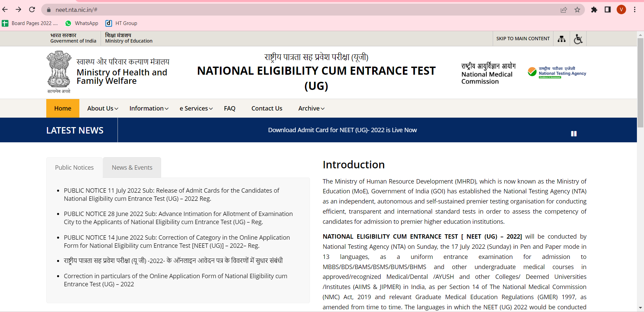Click National Medical Commission text
The image size is (644, 312).
tap(487, 78)
